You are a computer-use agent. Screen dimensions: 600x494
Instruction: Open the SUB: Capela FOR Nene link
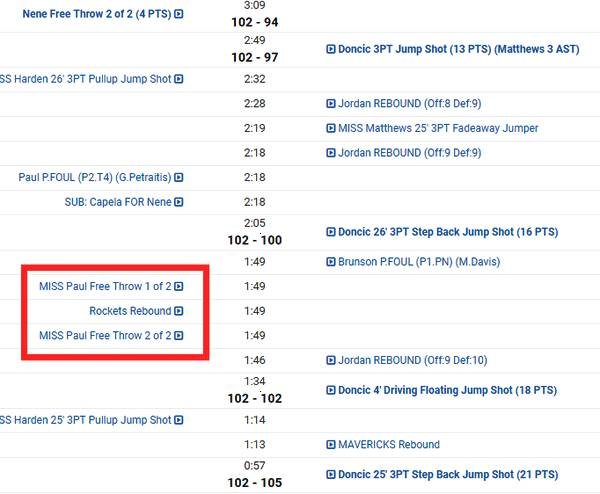click(x=118, y=202)
